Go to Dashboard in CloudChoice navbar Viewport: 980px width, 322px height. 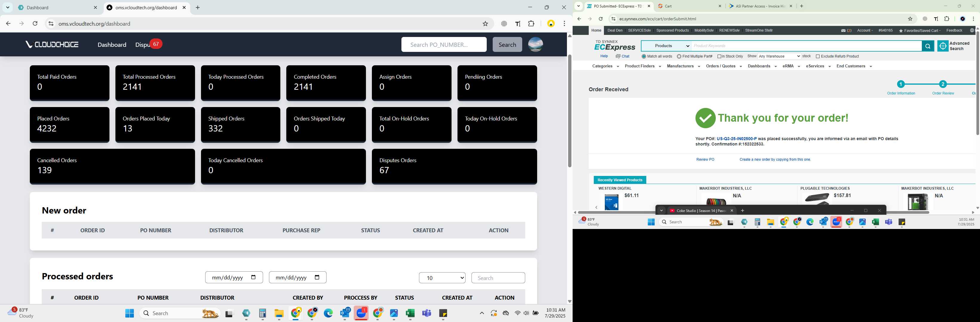pyautogui.click(x=112, y=45)
